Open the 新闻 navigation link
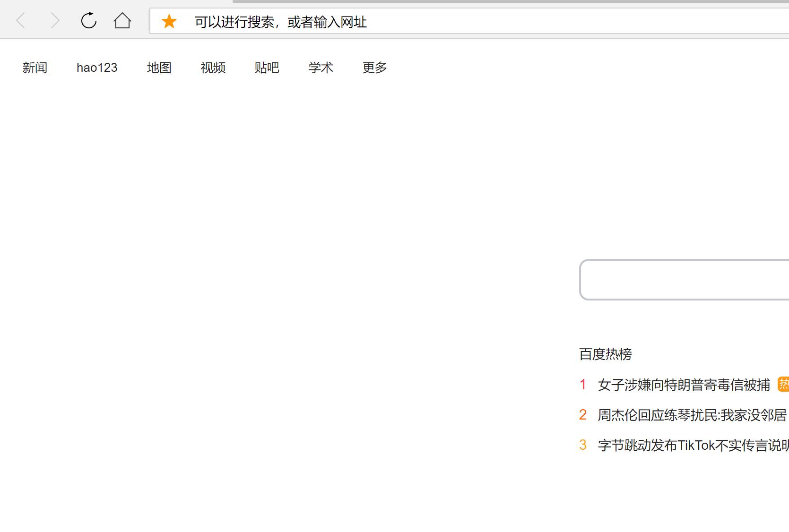This screenshot has height=532, width=789. (35, 68)
